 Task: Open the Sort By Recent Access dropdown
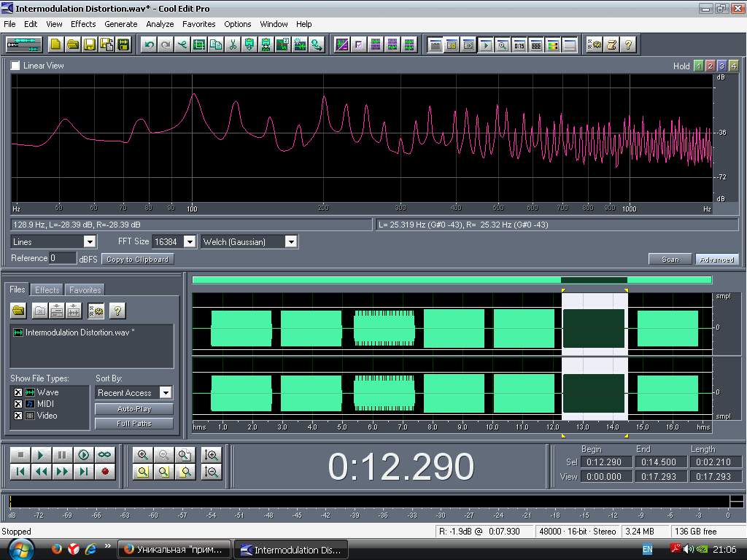(166, 393)
